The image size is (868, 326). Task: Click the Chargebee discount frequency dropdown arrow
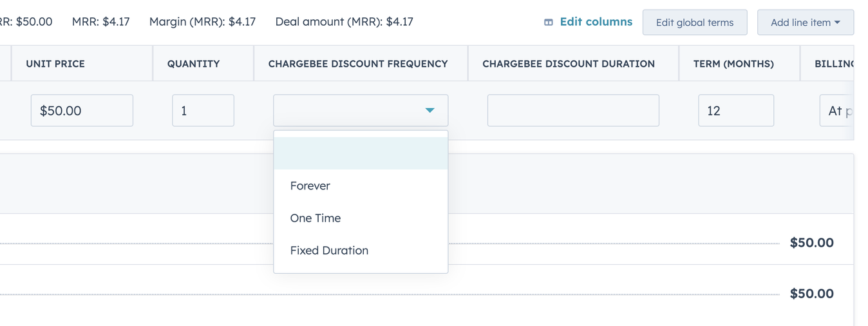(x=429, y=111)
